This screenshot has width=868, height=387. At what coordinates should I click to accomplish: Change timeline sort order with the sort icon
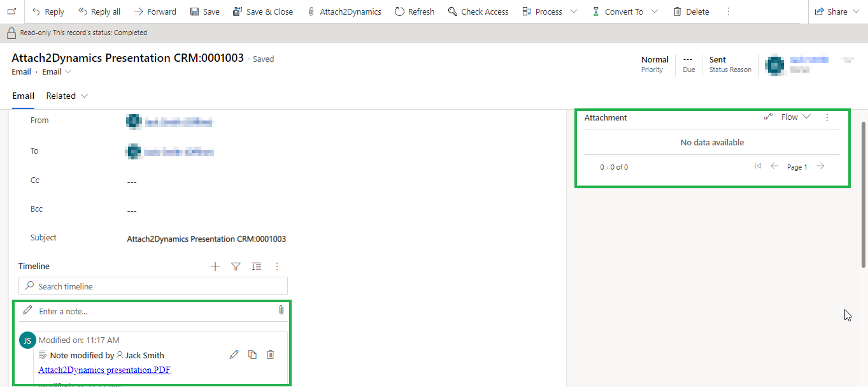click(x=256, y=266)
